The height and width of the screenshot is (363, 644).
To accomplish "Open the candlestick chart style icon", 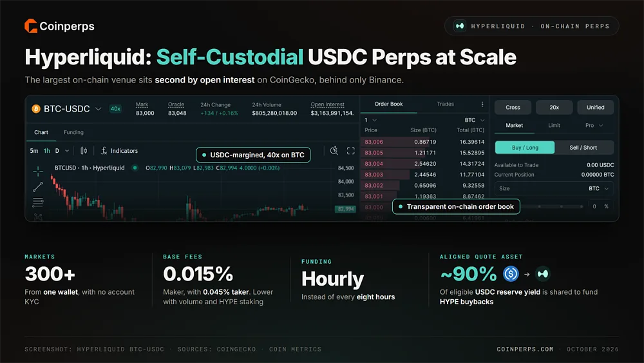I will tap(83, 151).
